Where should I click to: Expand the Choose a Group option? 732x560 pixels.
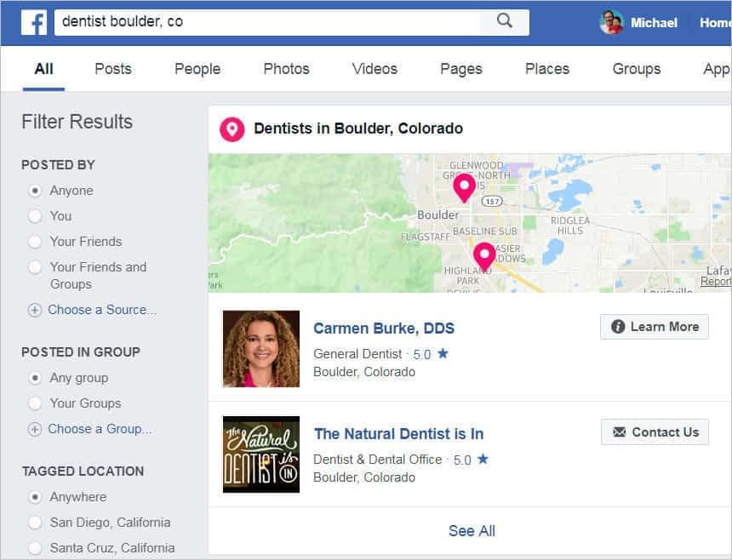pyautogui.click(x=100, y=429)
